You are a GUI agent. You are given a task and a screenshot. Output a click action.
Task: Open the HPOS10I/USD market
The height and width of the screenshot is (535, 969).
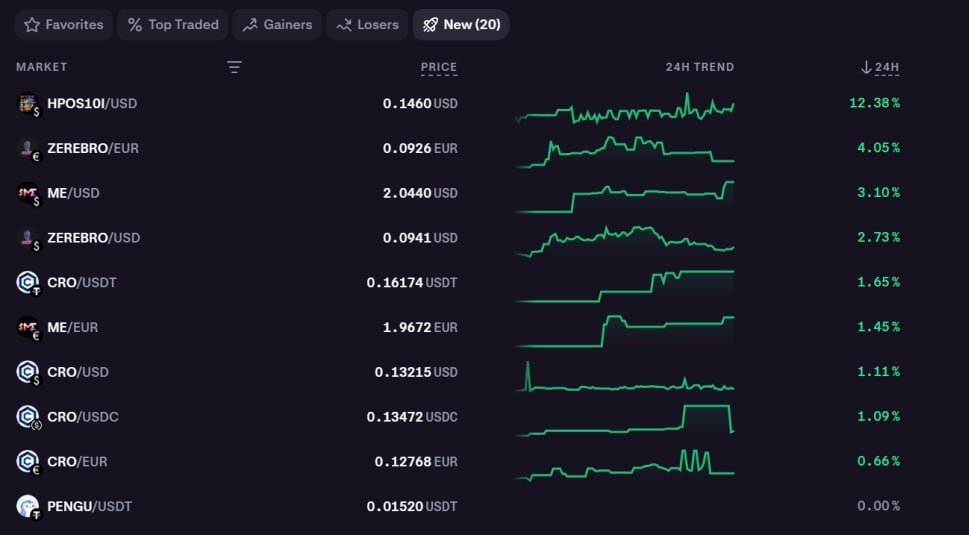click(x=92, y=104)
